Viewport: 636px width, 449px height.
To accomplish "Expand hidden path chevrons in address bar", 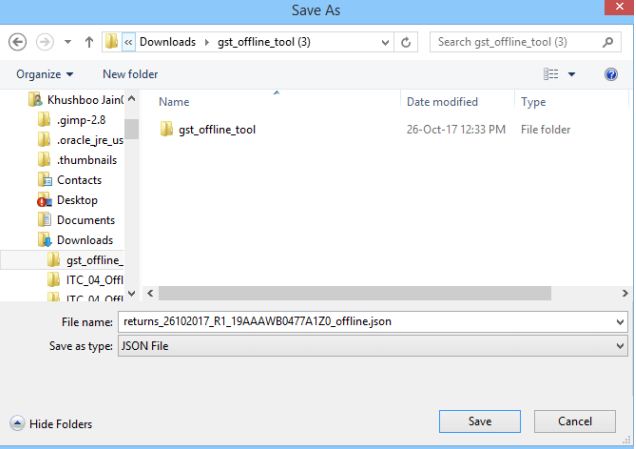I will (x=128, y=42).
